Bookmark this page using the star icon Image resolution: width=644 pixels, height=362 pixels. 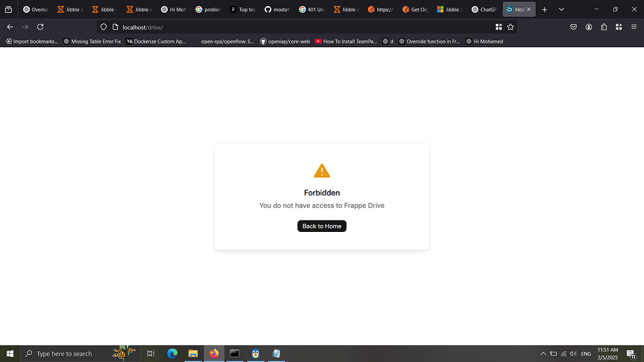coord(510,27)
